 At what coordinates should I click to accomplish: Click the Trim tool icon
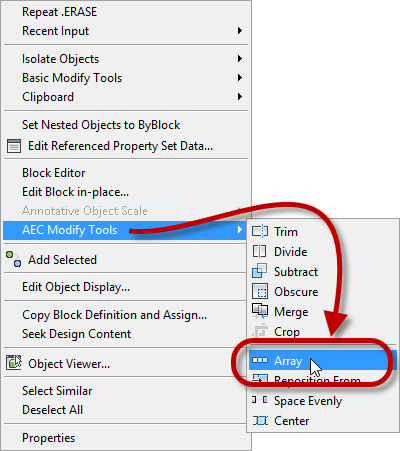[260, 231]
